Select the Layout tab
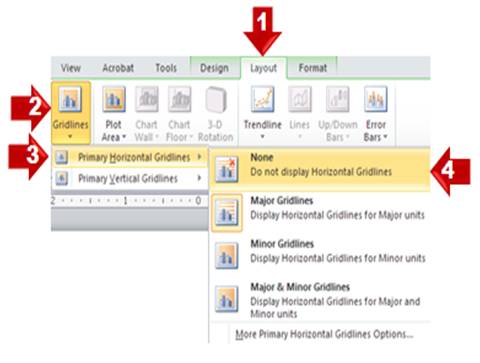 [263, 68]
